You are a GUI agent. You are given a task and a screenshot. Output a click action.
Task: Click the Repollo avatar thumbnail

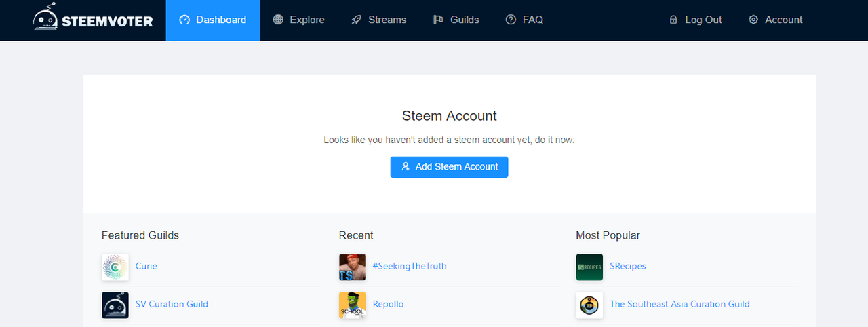pyautogui.click(x=353, y=305)
